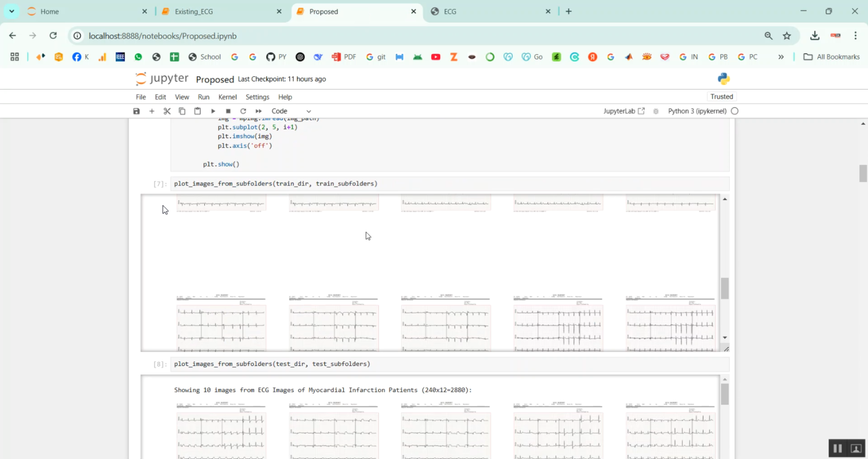Click the Trusted notebook button
868x459 pixels.
pos(722,97)
